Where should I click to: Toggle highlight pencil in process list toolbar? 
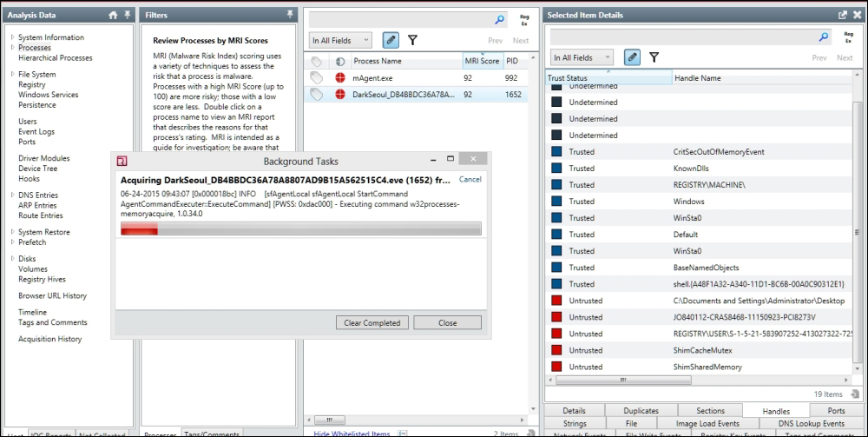point(391,40)
